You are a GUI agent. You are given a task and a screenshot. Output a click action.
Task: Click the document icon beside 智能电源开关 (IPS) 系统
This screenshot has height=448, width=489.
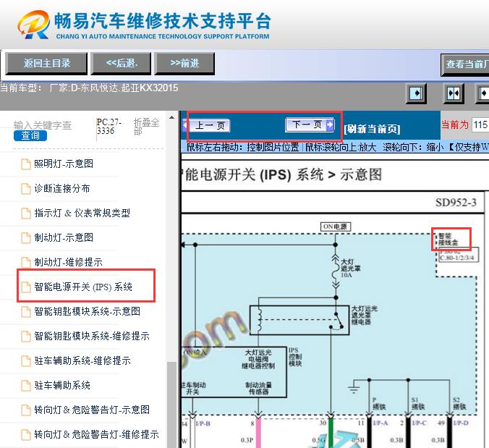[26, 287]
